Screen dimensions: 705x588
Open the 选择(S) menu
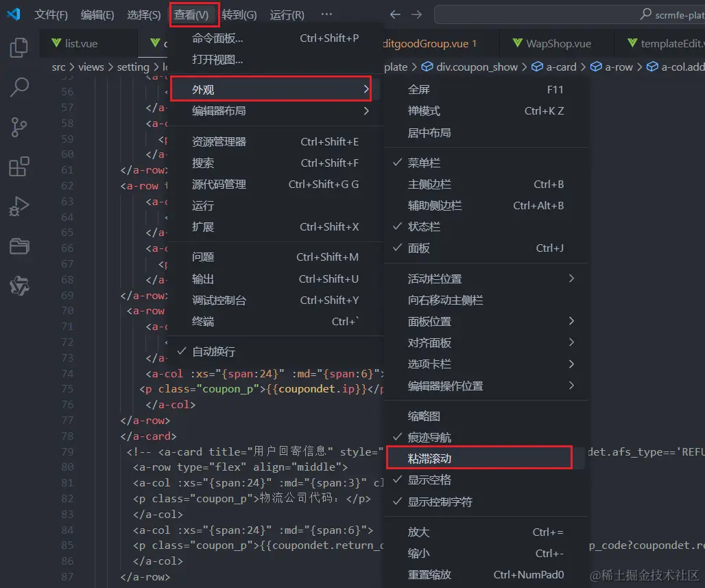(143, 15)
